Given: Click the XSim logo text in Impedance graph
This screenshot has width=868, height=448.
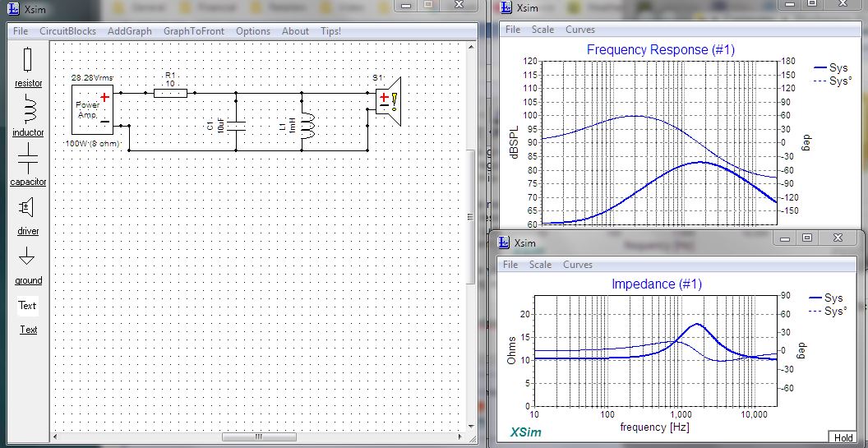Looking at the screenshot, I should coord(526,432).
